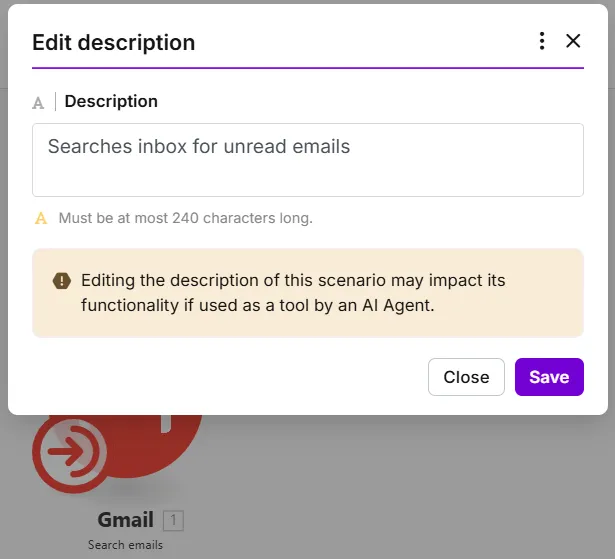Click 'Must be at most 240 characters long.' text
Screen dimensions: 615x559
[186, 218]
